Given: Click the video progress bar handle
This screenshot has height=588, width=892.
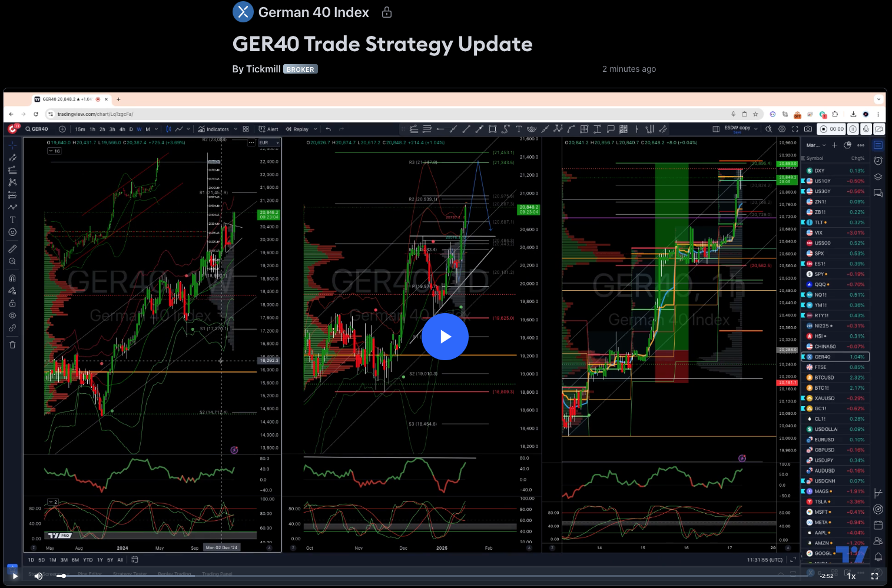Looking at the screenshot, I should pyautogui.click(x=63, y=576).
